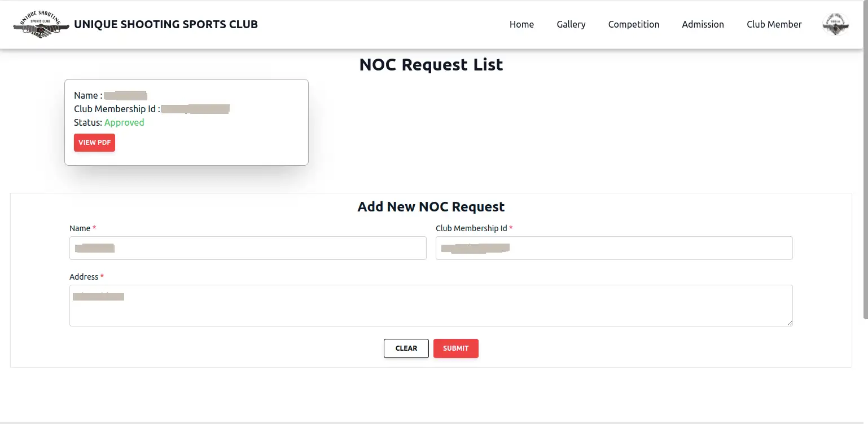Click the View PDF button
This screenshot has height=424, width=868.
tap(94, 143)
